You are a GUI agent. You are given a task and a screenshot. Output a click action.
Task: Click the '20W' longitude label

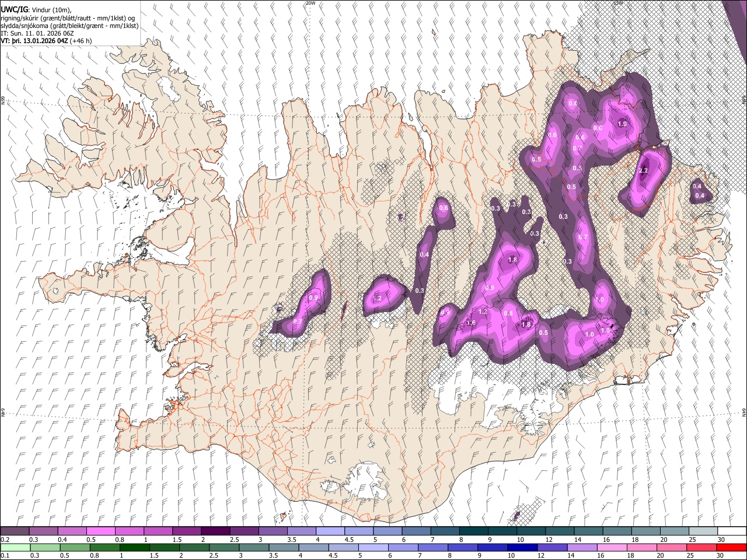tap(310, 3)
